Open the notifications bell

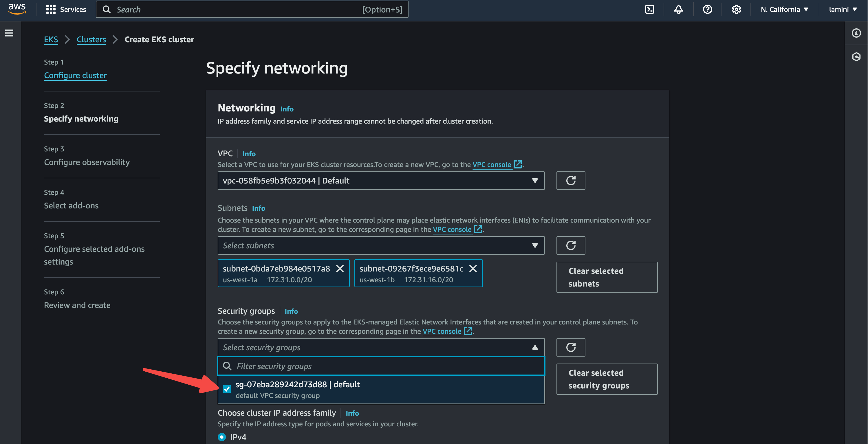pos(678,10)
